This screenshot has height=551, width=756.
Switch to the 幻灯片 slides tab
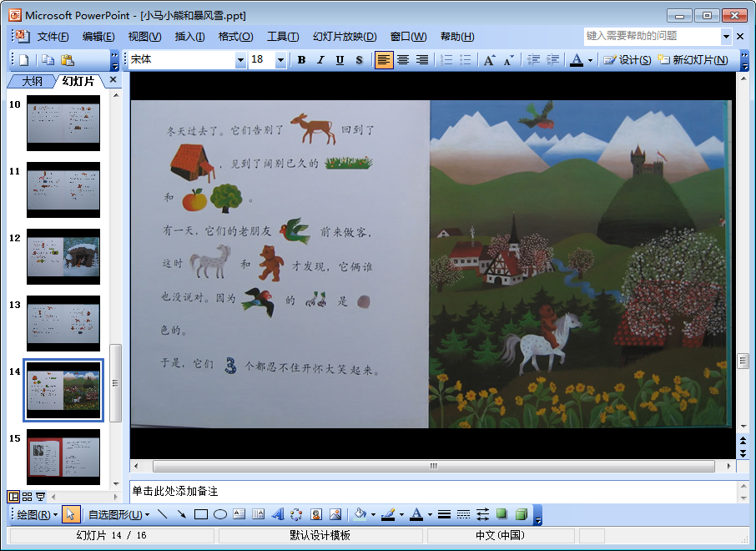[78, 81]
